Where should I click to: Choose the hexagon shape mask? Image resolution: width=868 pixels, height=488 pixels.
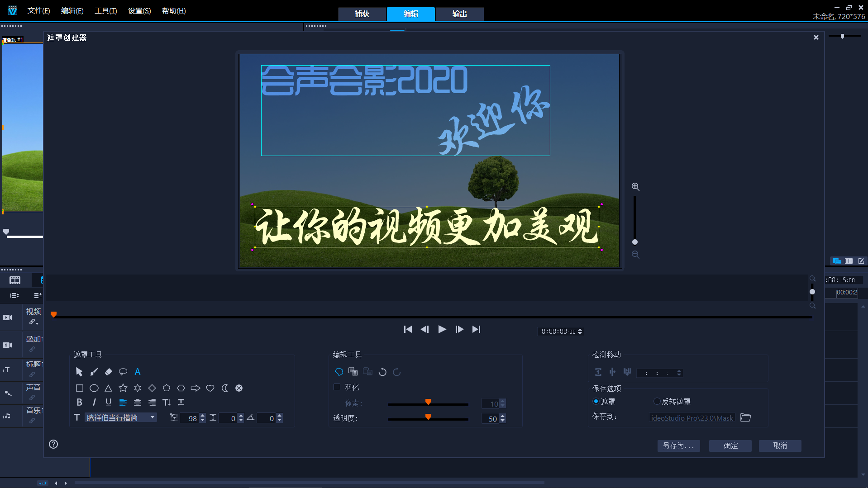181,388
